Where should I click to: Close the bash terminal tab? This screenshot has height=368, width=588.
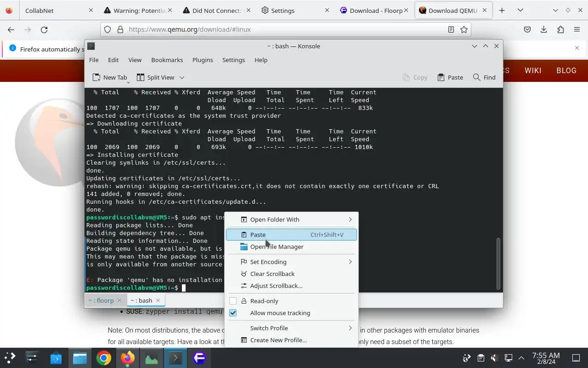pyautogui.click(x=158, y=300)
